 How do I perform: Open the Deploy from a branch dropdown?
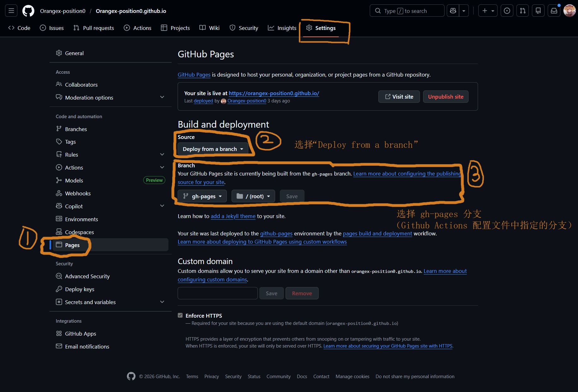click(213, 149)
